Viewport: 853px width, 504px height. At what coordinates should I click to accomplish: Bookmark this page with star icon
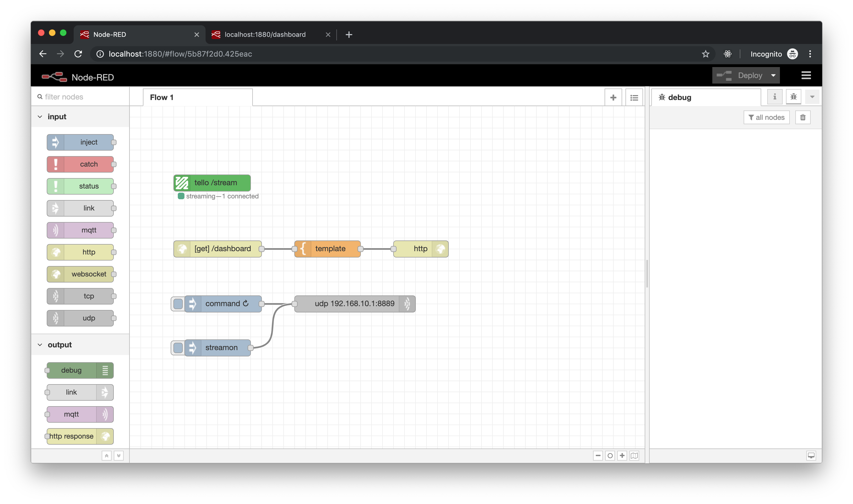706,54
